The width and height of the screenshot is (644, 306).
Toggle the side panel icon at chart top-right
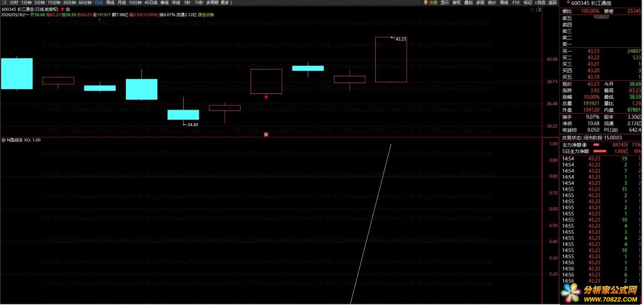[539, 10]
